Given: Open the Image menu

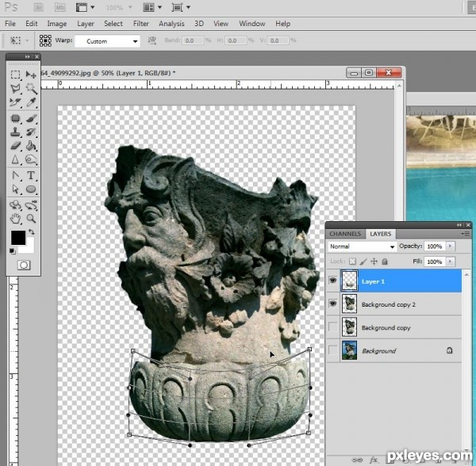Looking at the screenshot, I should [57, 23].
